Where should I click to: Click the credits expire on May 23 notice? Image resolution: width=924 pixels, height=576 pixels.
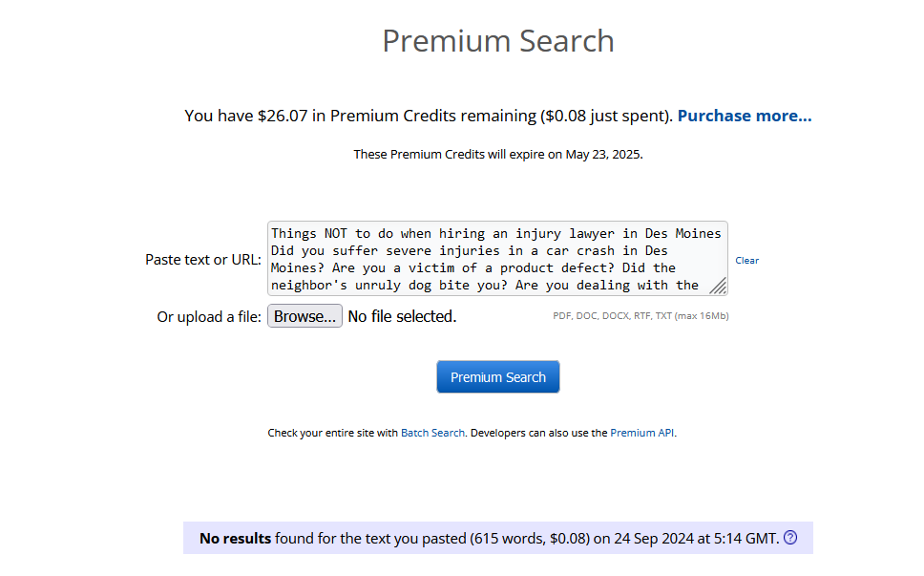(498, 155)
